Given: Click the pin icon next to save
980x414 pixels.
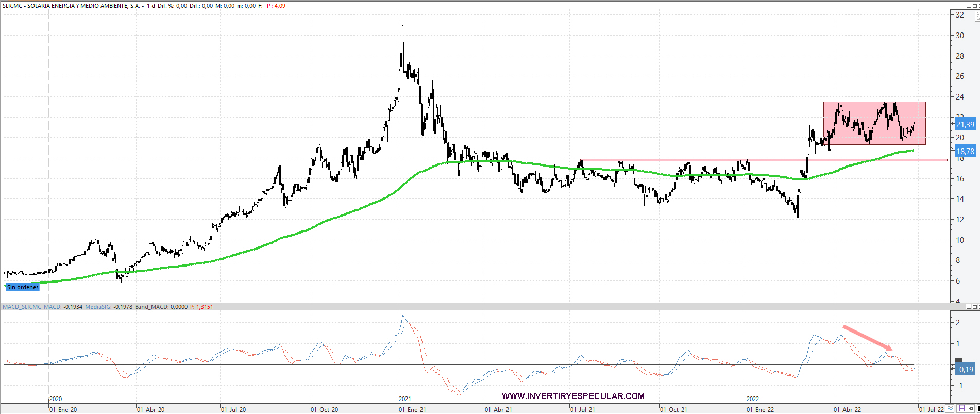Looking at the screenshot, I should pos(971,409).
